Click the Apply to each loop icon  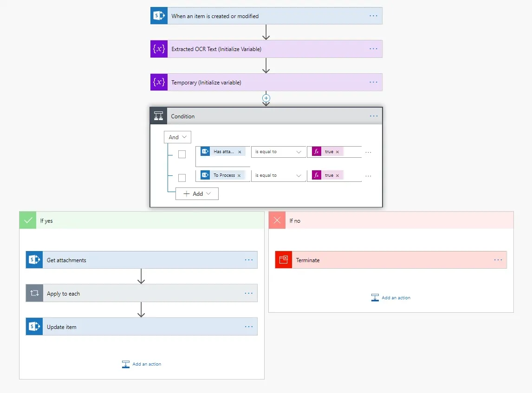pos(33,293)
